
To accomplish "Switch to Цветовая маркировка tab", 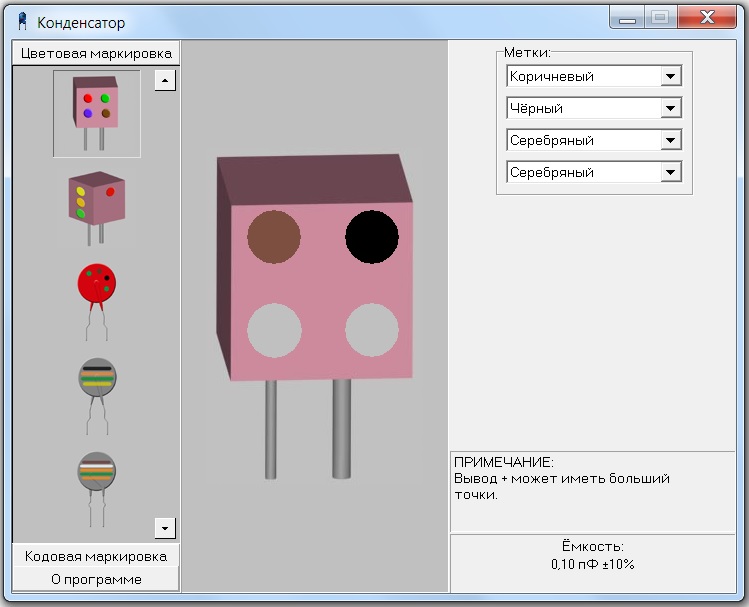I will coord(96,53).
